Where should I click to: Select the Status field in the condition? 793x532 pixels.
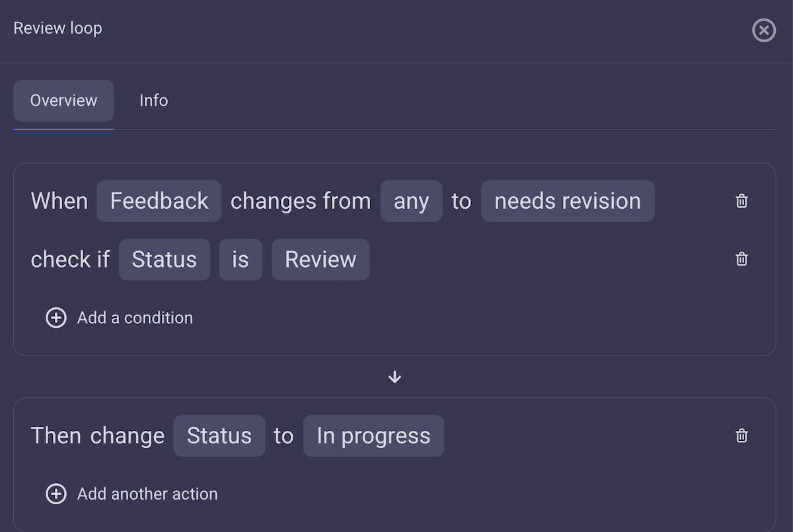(165, 259)
